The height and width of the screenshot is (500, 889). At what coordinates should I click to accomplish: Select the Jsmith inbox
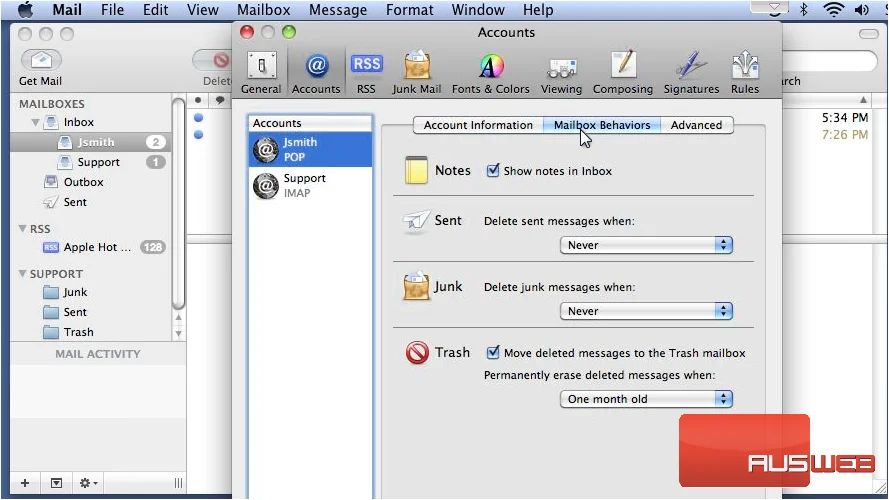pos(91,142)
